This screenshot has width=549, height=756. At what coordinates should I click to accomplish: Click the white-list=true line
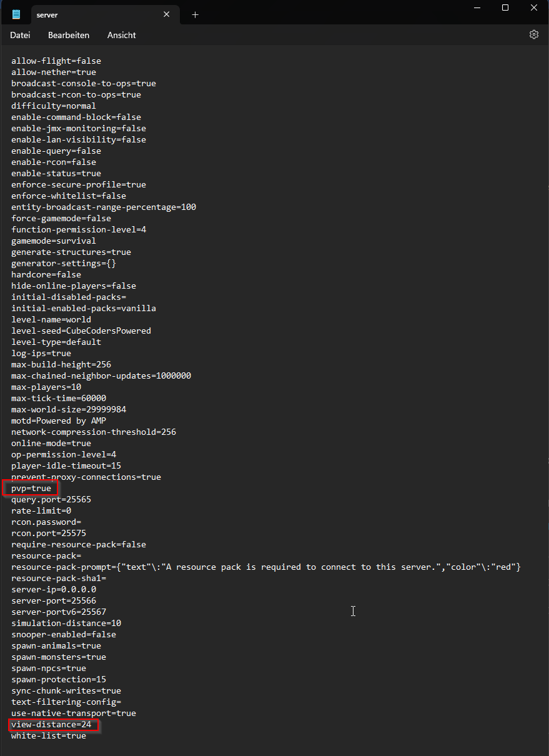pos(49,735)
